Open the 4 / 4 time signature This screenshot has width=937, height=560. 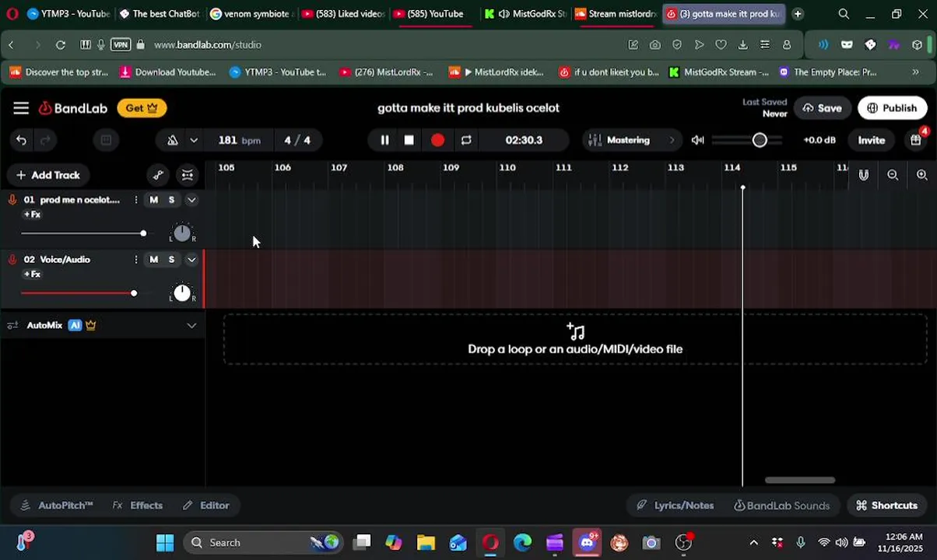click(x=297, y=140)
